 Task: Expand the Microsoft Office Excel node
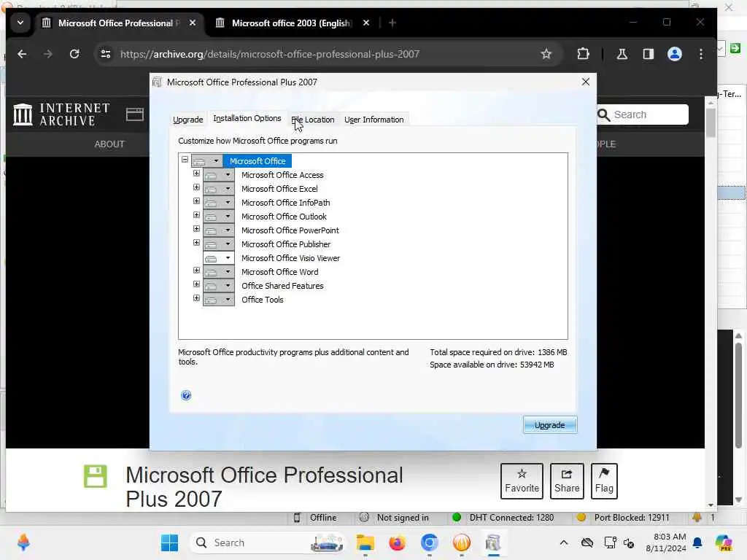(196, 187)
